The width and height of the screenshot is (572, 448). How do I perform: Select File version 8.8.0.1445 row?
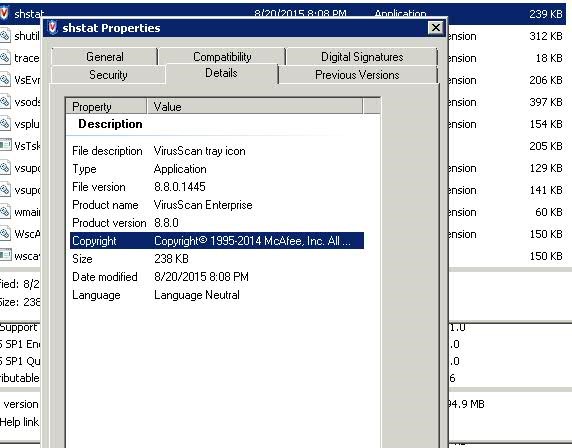pos(217,187)
